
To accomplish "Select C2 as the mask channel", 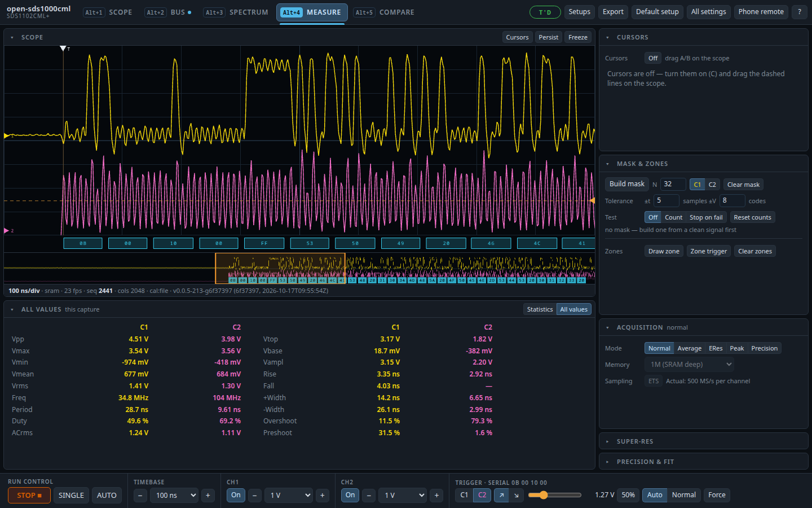I will (x=712, y=185).
